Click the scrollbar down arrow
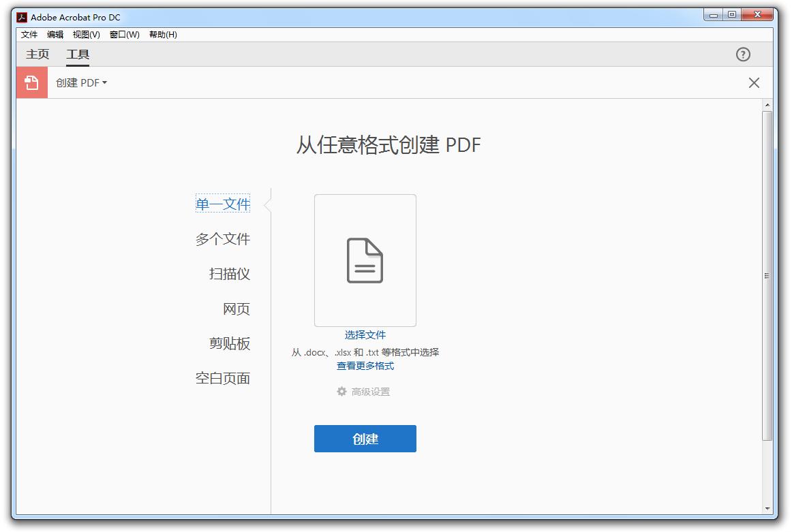The height and width of the screenshot is (532, 792). click(x=767, y=509)
